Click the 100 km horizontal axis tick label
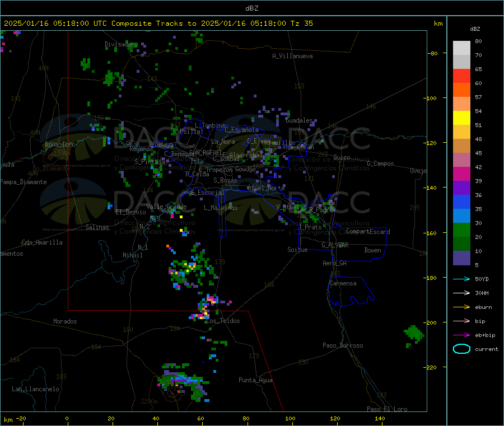504x426 pixels. point(290,418)
